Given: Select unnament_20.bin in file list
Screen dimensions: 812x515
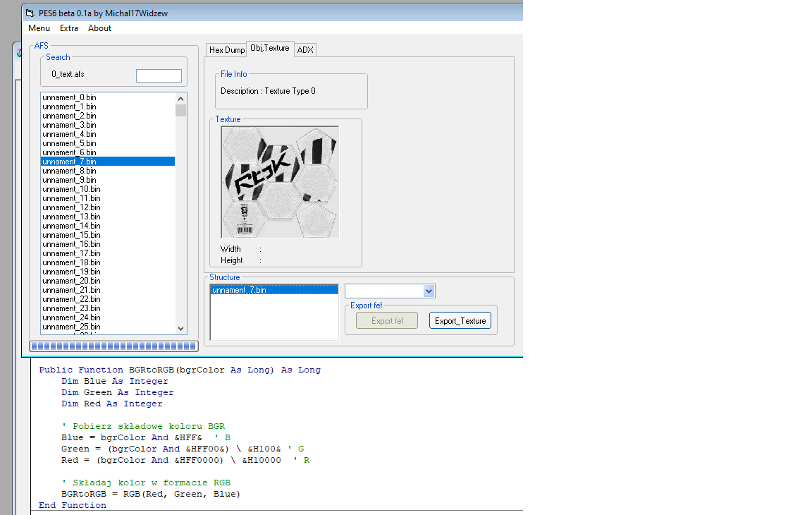Looking at the screenshot, I should click(108, 281).
